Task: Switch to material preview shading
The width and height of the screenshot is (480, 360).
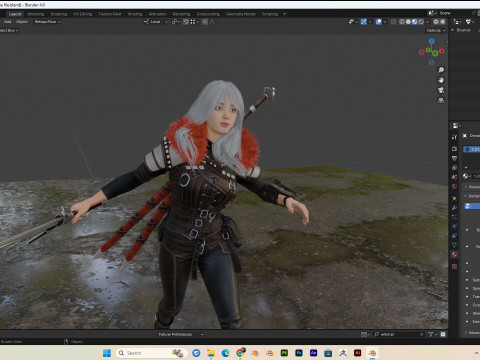Action: tap(414, 22)
